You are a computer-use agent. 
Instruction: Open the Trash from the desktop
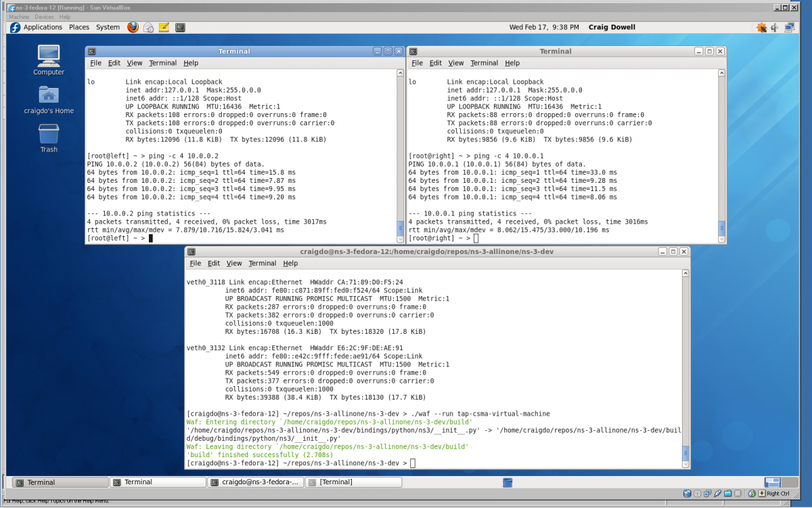[47, 139]
